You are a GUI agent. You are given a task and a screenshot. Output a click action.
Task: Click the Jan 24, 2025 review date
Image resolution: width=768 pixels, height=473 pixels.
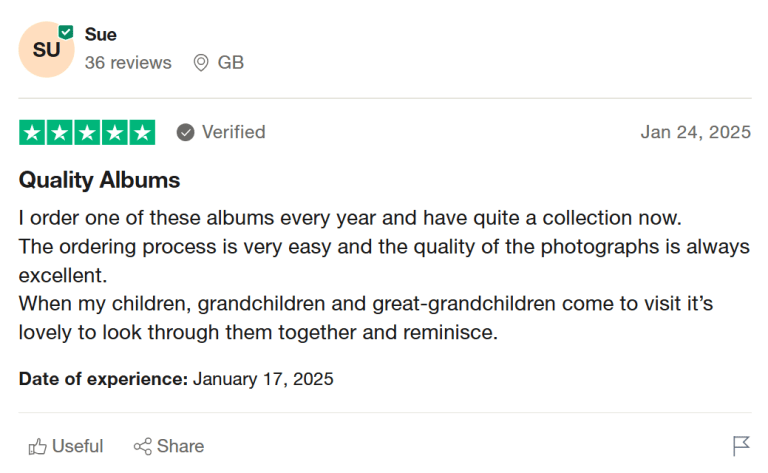tap(695, 132)
